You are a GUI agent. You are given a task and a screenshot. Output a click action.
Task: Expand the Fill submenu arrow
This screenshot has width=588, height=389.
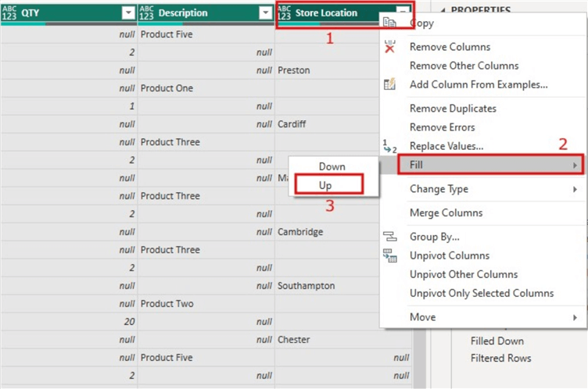click(575, 165)
